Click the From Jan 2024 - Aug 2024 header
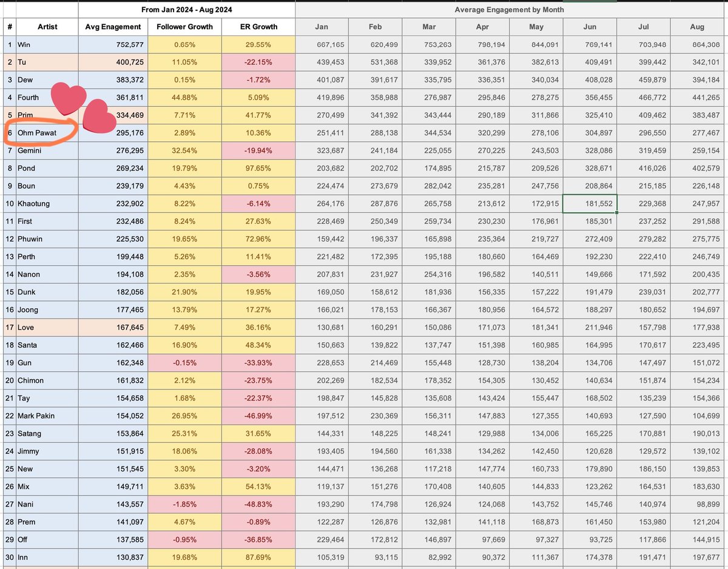 click(186, 10)
